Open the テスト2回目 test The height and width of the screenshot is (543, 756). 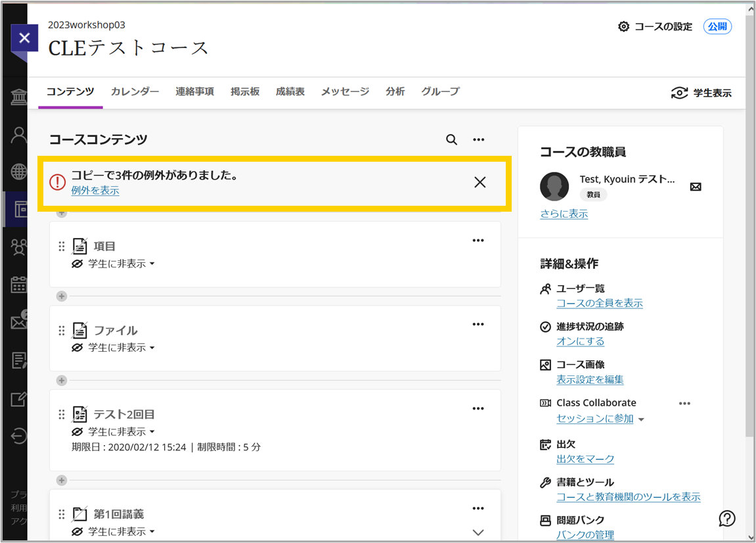[x=124, y=415]
